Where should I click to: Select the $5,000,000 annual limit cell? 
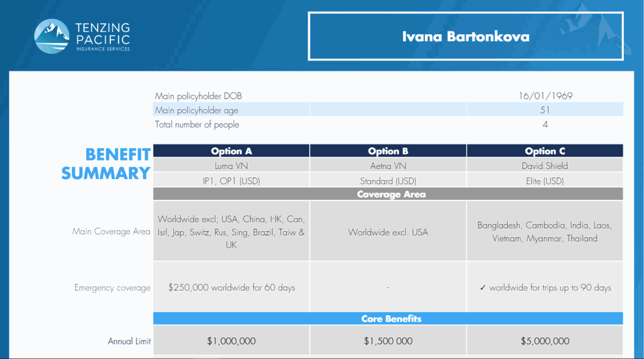pyautogui.click(x=545, y=341)
